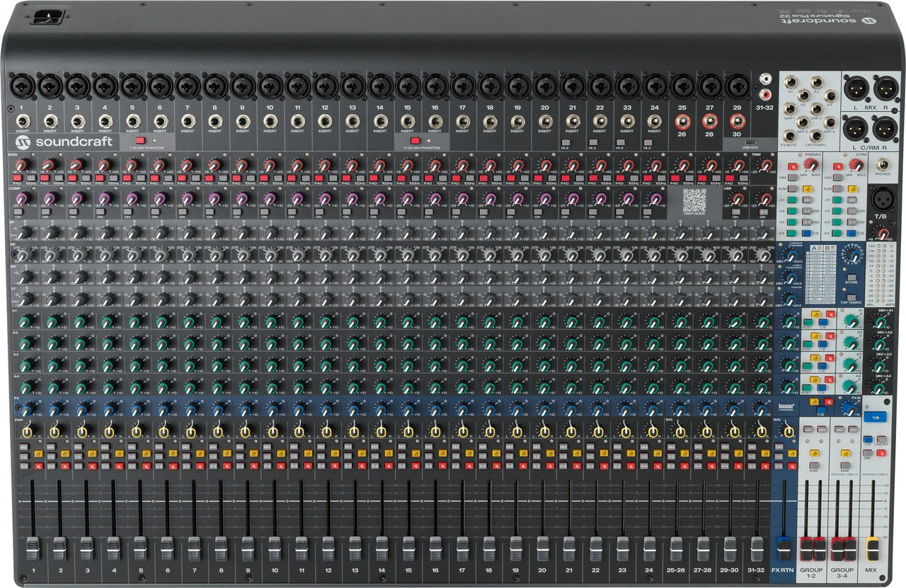Click the PHONES headphone jack

(883, 165)
